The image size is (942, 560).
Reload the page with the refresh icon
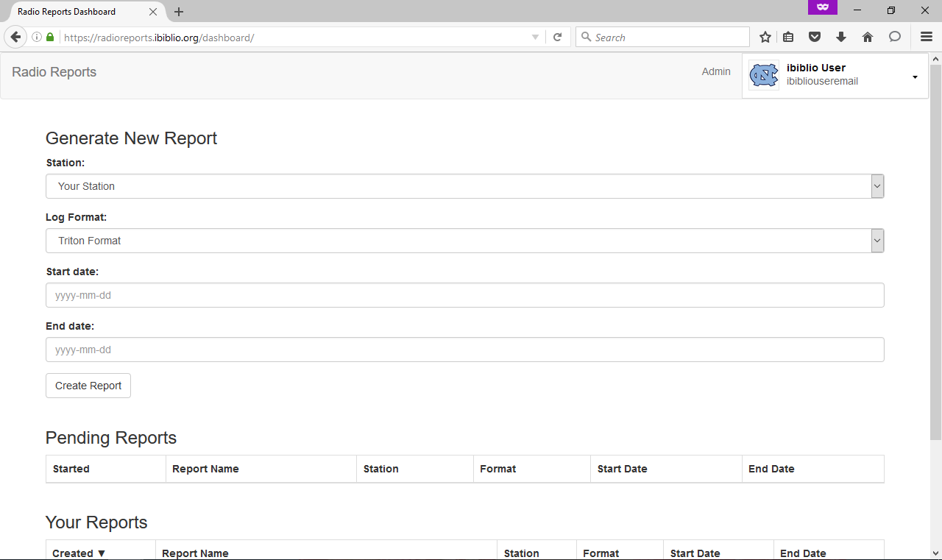coord(558,38)
